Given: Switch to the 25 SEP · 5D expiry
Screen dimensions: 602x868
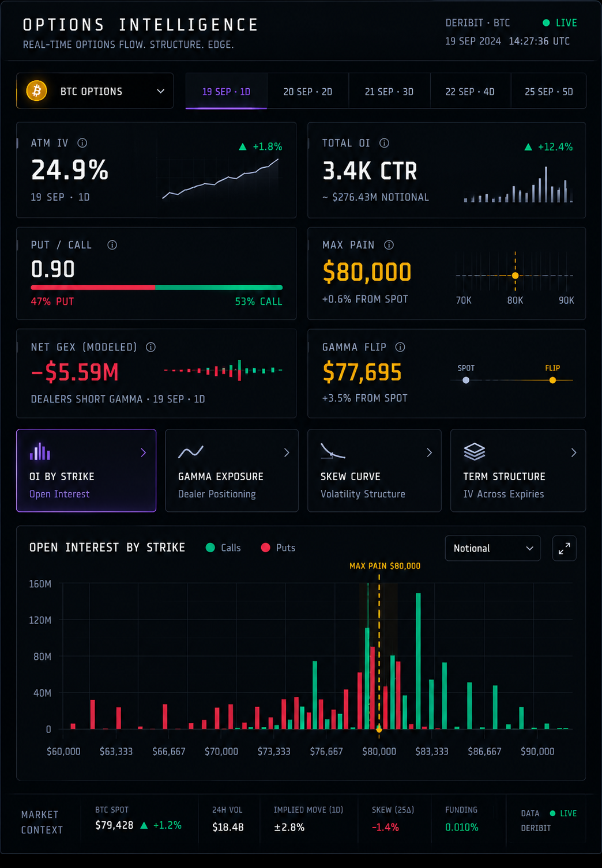Looking at the screenshot, I should (x=548, y=91).
